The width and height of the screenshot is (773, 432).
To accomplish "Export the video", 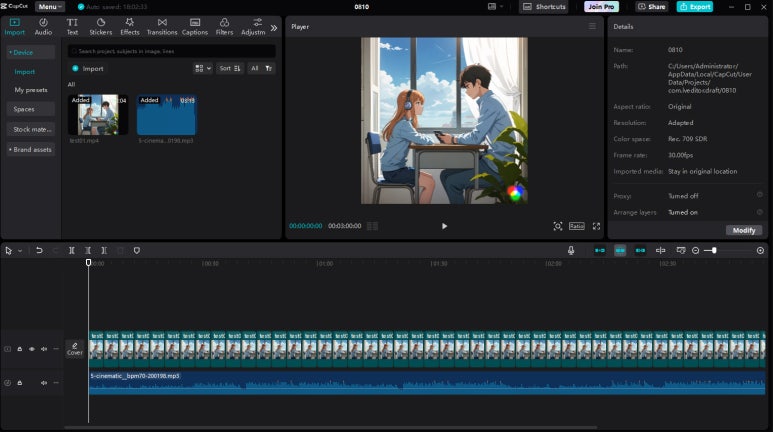I will [x=695, y=6].
